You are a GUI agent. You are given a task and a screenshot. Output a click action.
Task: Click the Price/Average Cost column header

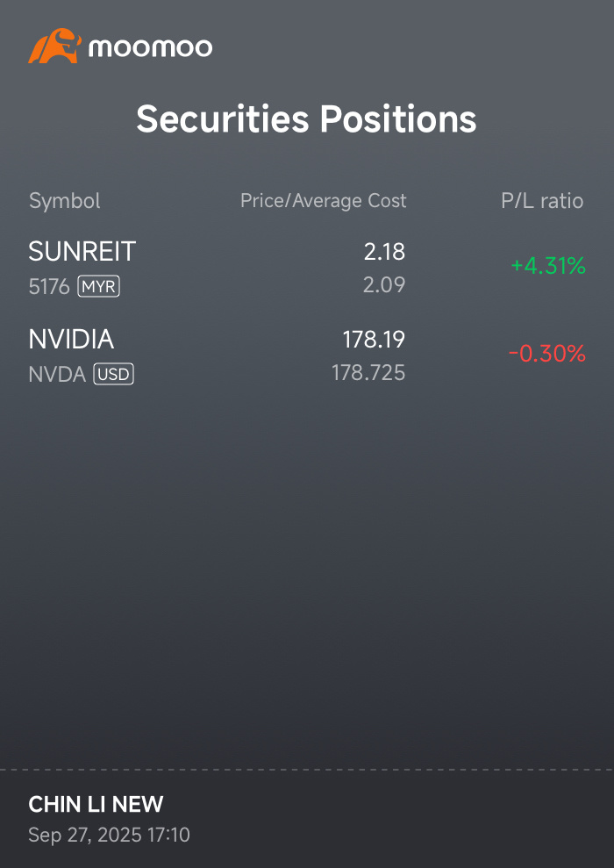(x=323, y=201)
